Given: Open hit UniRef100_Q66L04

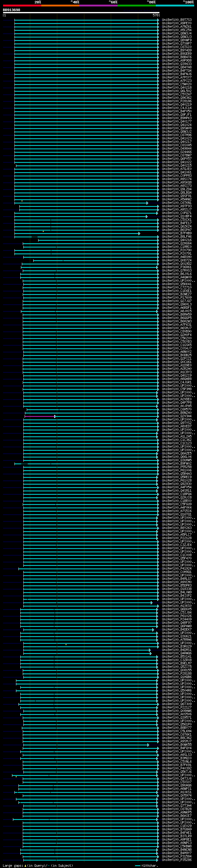Looking at the screenshot, I should coord(177,457).
